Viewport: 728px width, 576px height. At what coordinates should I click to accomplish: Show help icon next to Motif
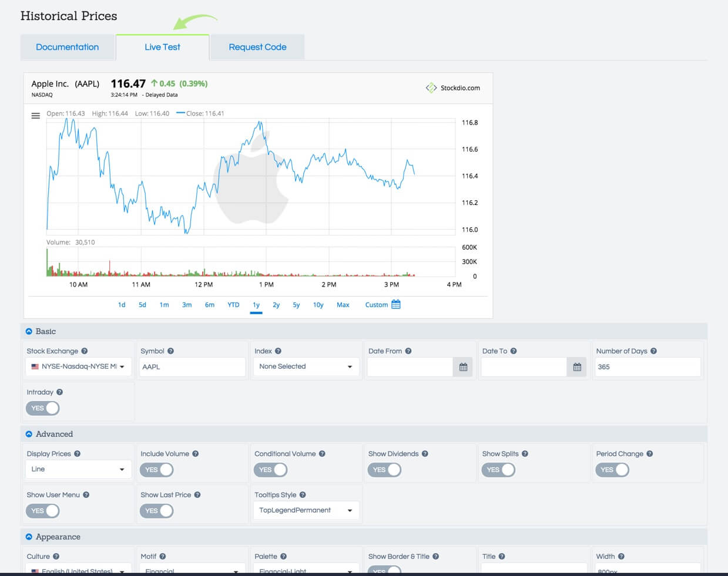pos(163,557)
